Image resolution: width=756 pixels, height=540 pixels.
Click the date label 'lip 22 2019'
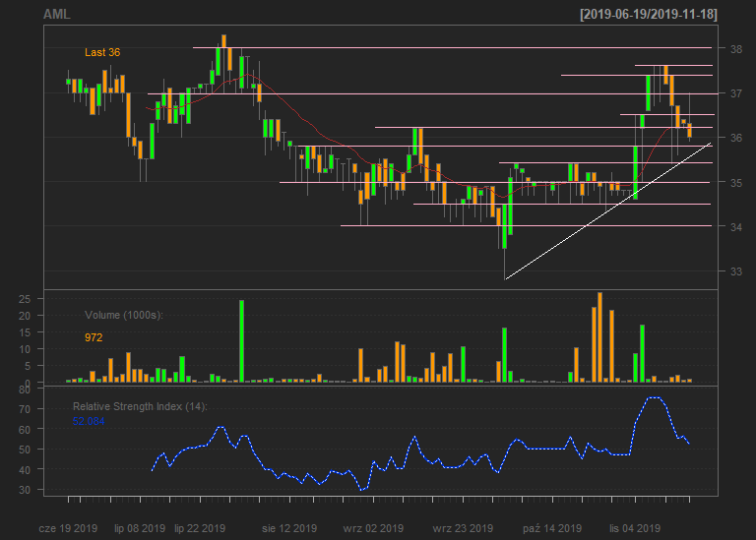tap(200, 528)
